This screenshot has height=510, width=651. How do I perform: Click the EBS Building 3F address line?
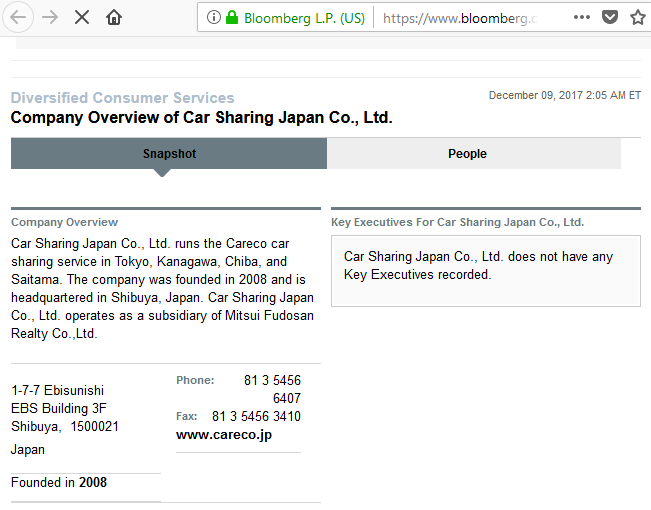pyautogui.click(x=59, y=409)
